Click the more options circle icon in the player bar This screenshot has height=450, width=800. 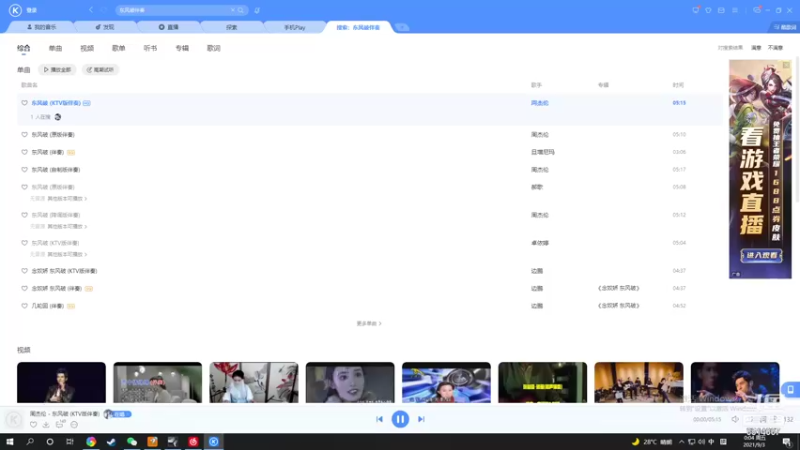[74, 424]
